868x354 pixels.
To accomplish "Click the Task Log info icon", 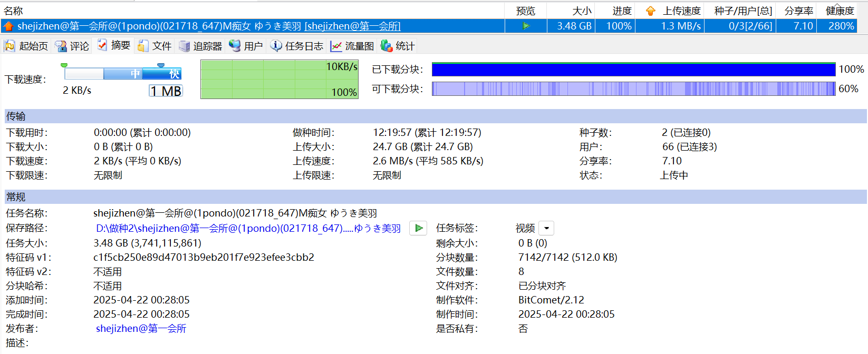I will tap(276, 46).
